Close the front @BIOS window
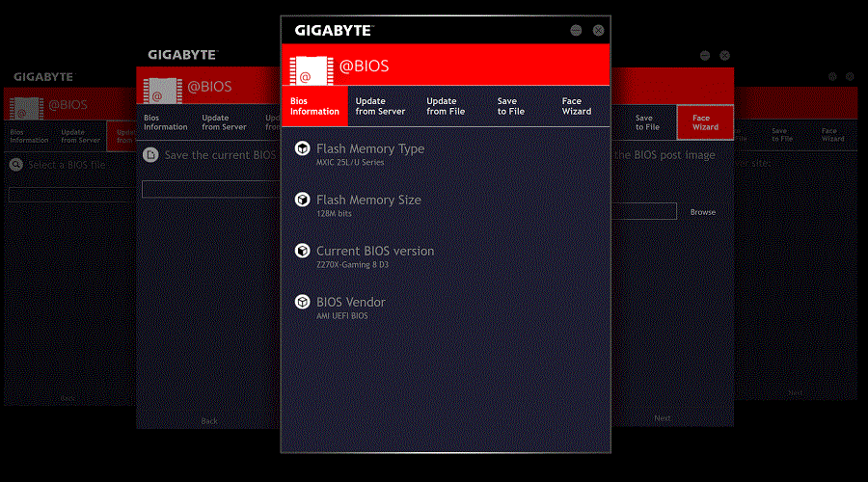Viewport: 868px width, 482px height. (x=598, y=31)
